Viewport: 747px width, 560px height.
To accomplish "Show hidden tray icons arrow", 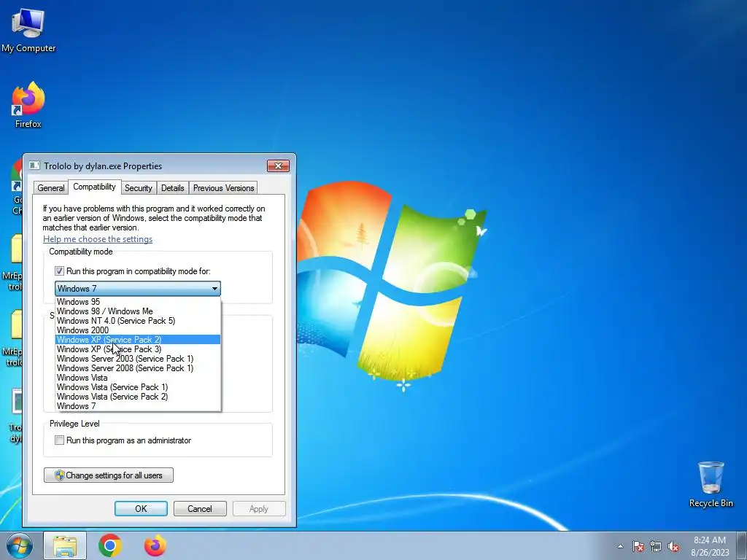I will tap(620, 547).
